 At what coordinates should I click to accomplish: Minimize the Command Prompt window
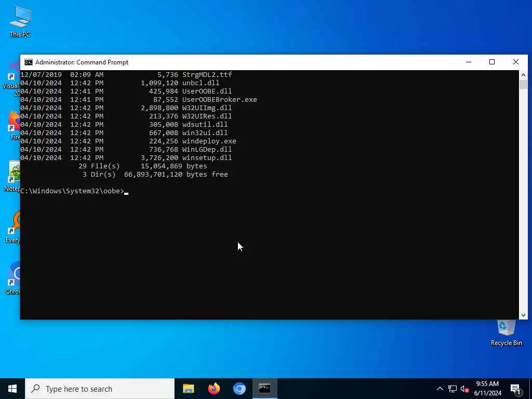(469, 62)
